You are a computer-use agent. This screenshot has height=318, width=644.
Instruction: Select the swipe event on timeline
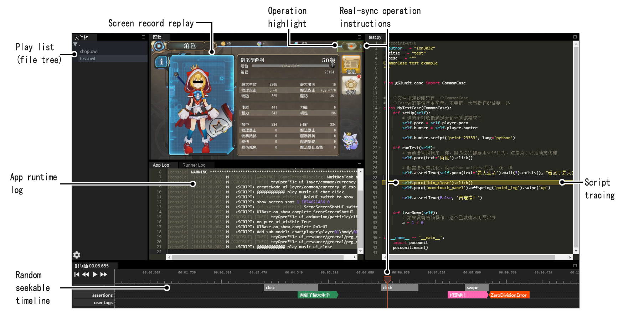(x=476, y=287)
